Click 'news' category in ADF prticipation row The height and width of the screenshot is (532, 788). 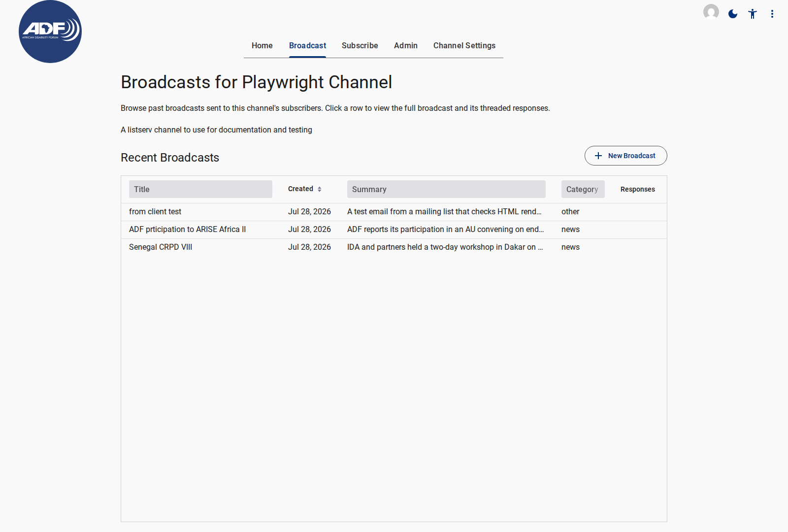(x=570, y=229)
